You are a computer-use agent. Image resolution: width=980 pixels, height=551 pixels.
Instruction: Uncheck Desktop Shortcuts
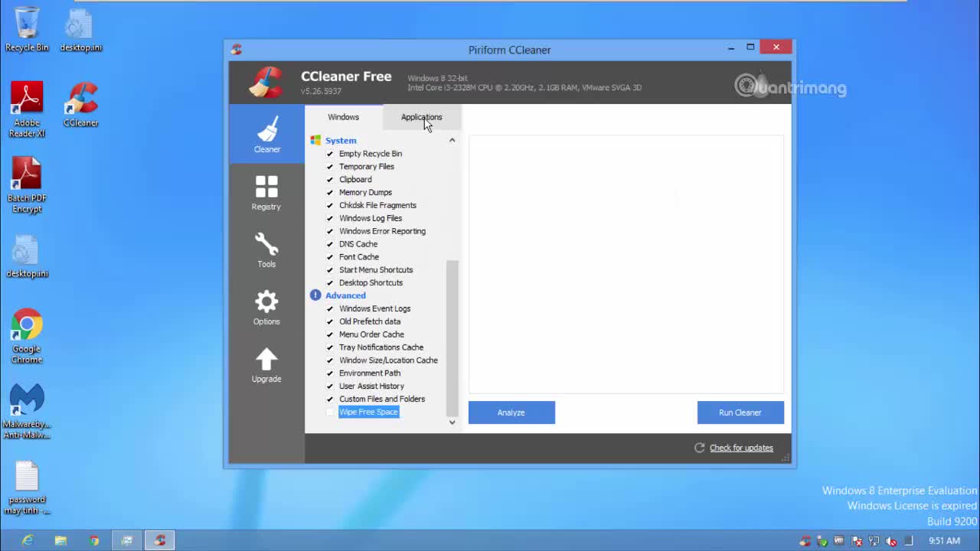(x=330, y=282)
